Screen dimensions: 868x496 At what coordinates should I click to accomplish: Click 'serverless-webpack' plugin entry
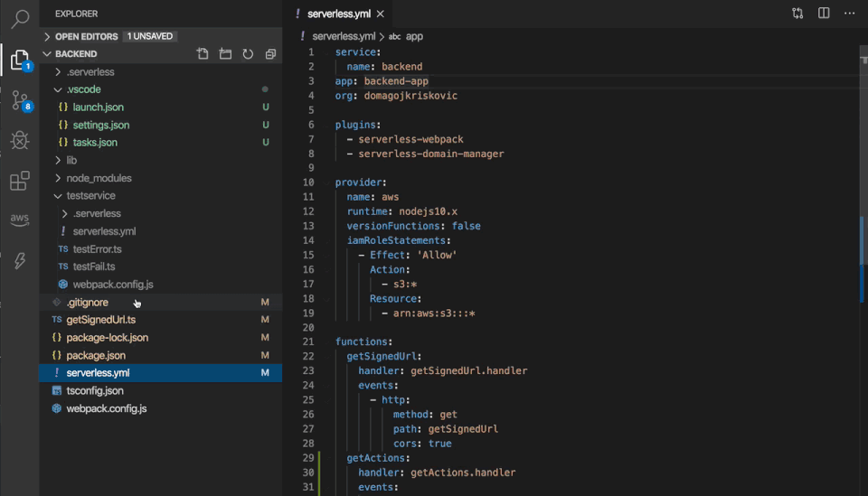tap(410, 139)
